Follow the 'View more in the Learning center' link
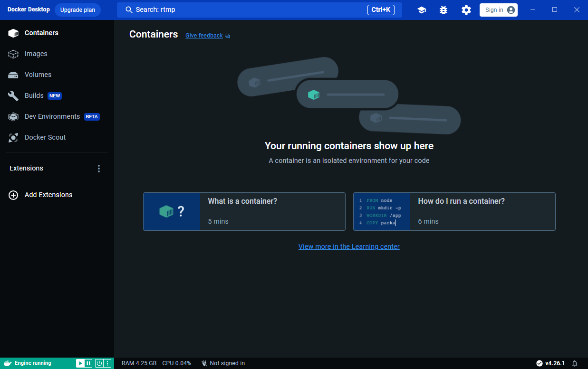 (x=349, y=246)
